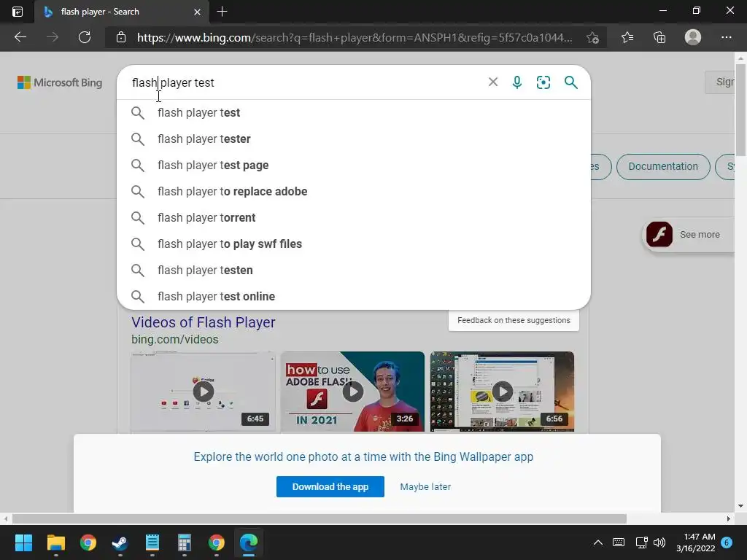Go back to the previous page

point(20,37)
